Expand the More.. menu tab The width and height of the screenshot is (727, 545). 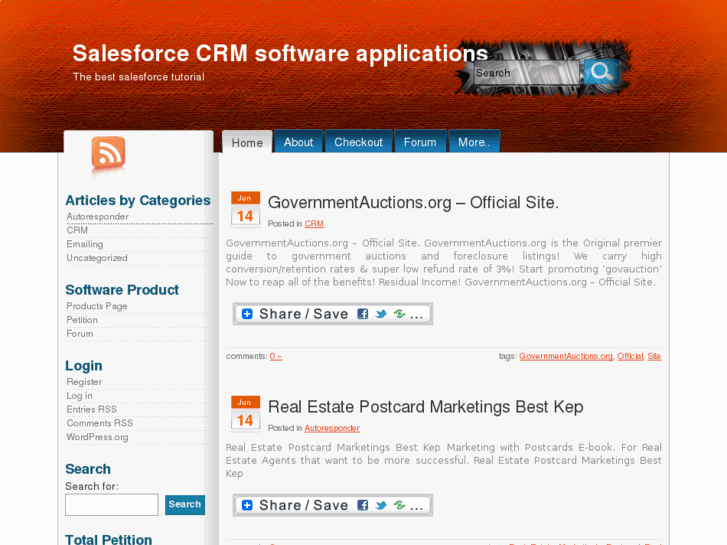[x=474, y=142]
